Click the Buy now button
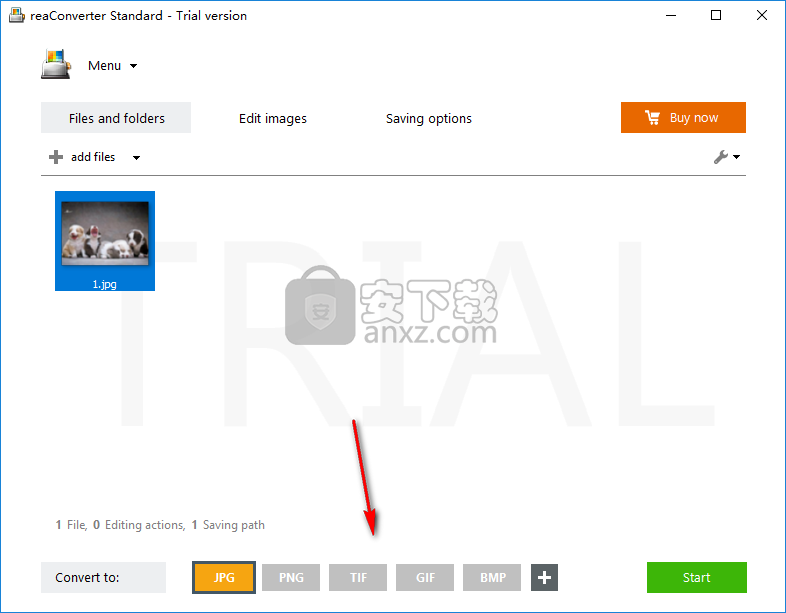The width and height of the screenshot is (786, 613). pos(683,118)
